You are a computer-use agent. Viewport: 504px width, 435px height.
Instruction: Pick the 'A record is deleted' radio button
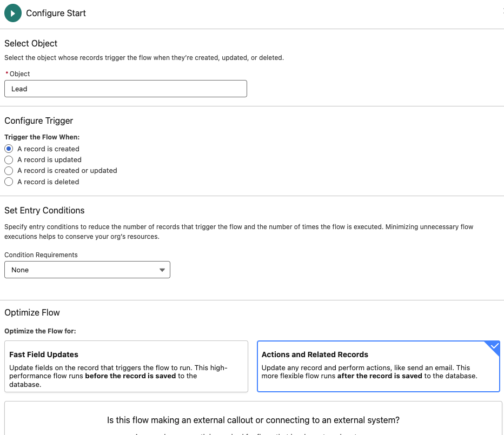pos(9,182)
